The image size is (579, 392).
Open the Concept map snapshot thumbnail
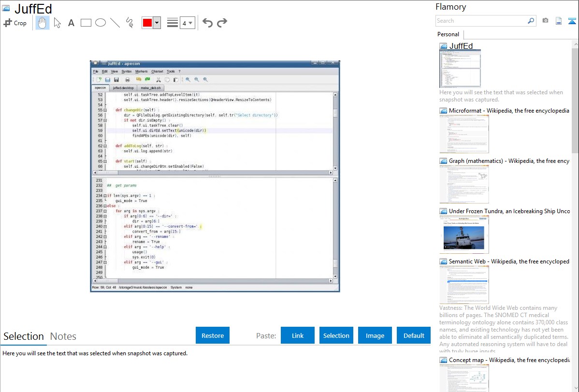(464, 378)
